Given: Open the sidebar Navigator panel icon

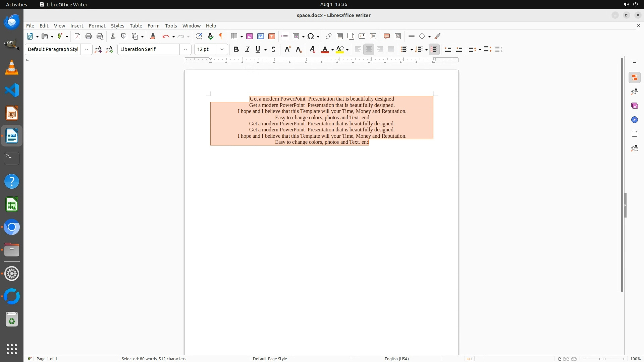Looking at the screenshot, I should click(634, 120).
